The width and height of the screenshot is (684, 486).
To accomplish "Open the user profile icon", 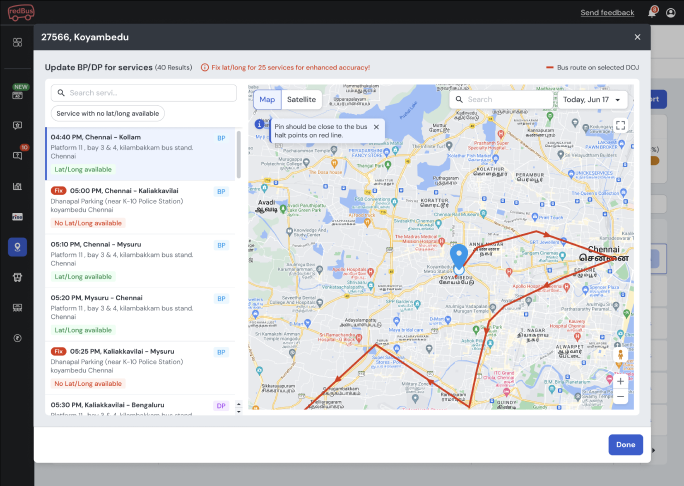I will [670, 12].
